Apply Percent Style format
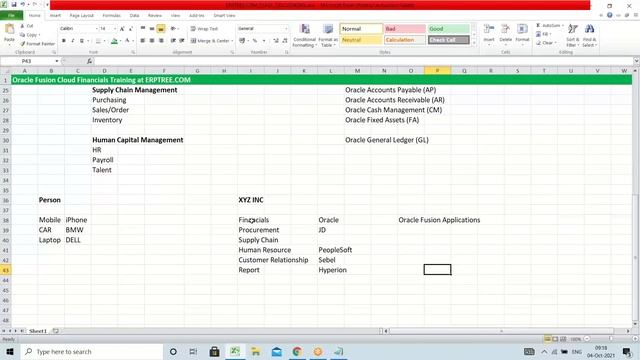Image resolution: width=640 pixels, height=360 pixels. pyautogui.click(x=255, y=41)
